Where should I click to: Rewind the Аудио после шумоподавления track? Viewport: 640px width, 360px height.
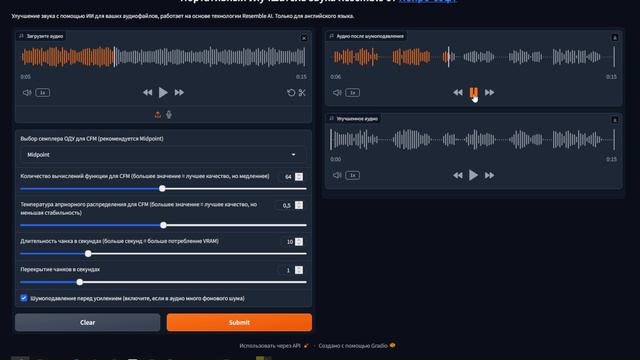click(458, 93)
